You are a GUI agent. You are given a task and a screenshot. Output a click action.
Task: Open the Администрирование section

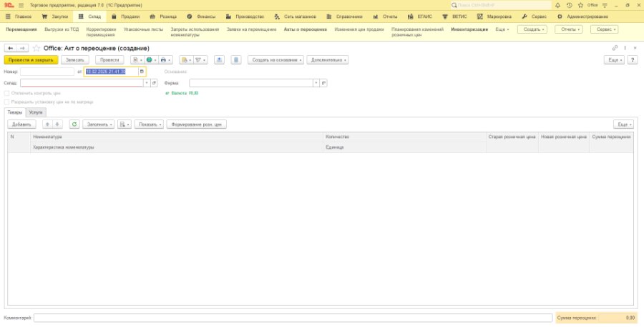tap(582, 16)
